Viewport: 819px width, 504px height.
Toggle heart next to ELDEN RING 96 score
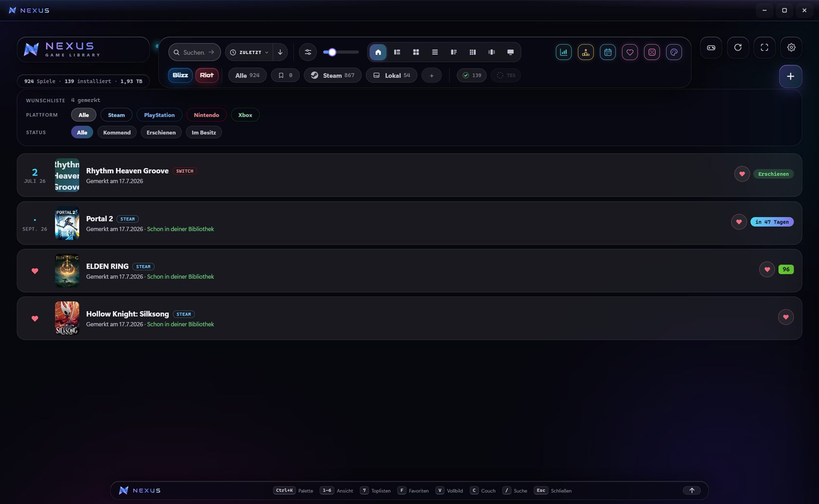coord(767,269)
